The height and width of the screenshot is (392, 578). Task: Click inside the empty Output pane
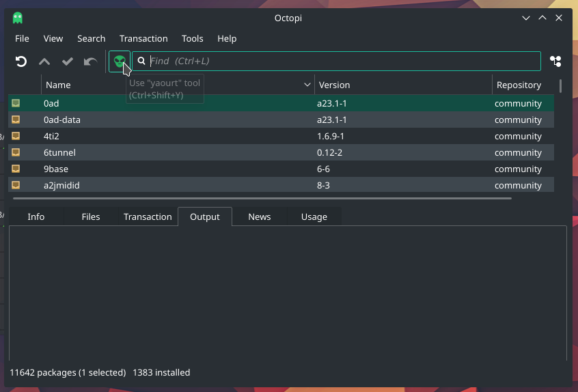(288, 293)
